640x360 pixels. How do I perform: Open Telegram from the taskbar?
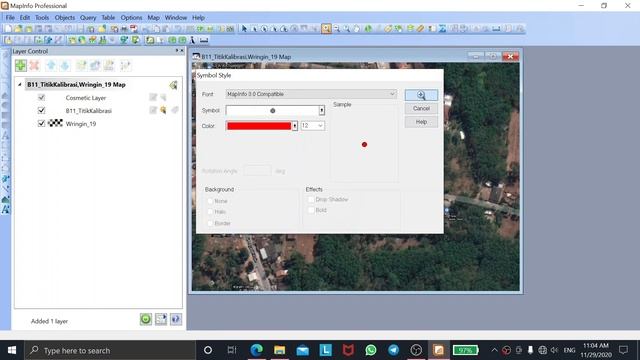point(393,350)
